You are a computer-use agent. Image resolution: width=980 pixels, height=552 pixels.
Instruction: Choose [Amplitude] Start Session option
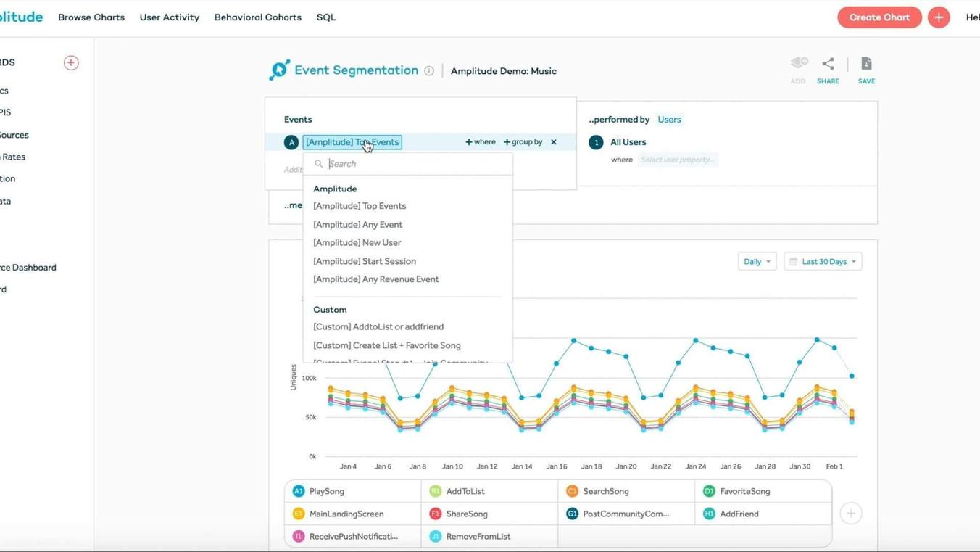365,261
